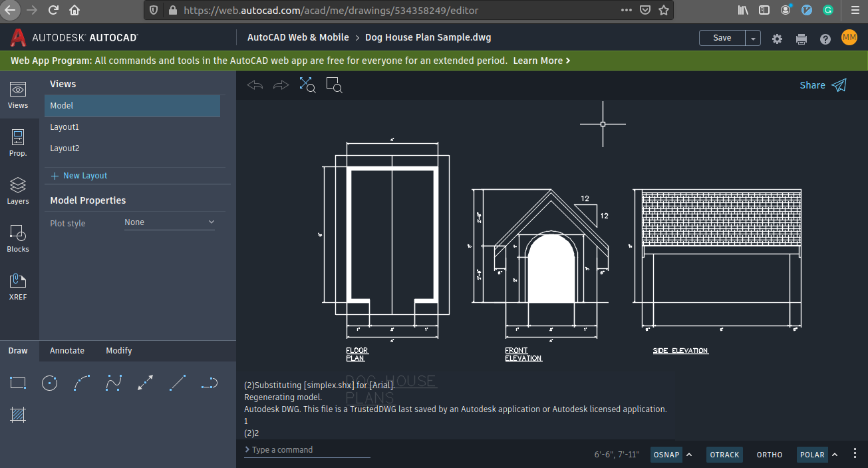Viewport: 868px width, 468px height.
Task: Expand the OSNAP settings chevron
Action: point(688,455)
